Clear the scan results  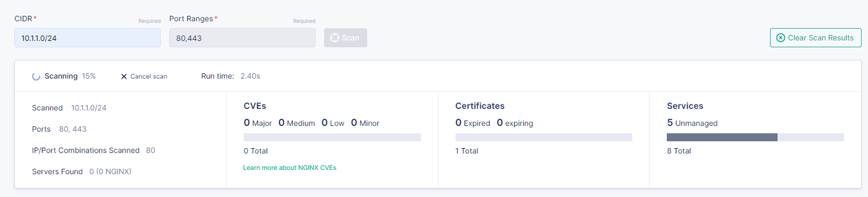pos(816,38)
